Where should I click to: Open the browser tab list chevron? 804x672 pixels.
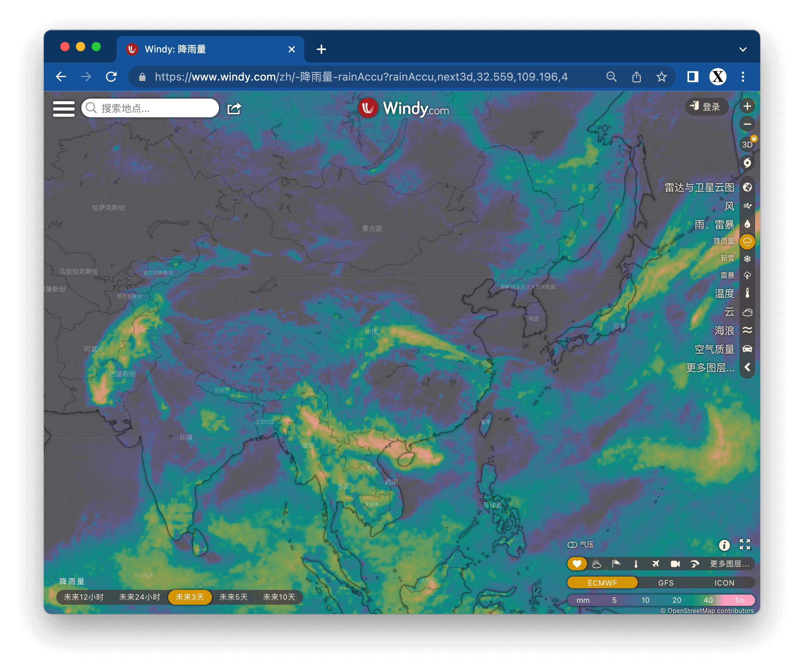point(743,49)
